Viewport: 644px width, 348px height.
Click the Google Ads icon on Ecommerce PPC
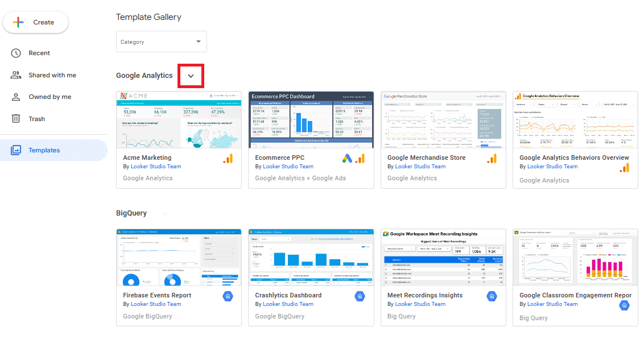point(347,159)
